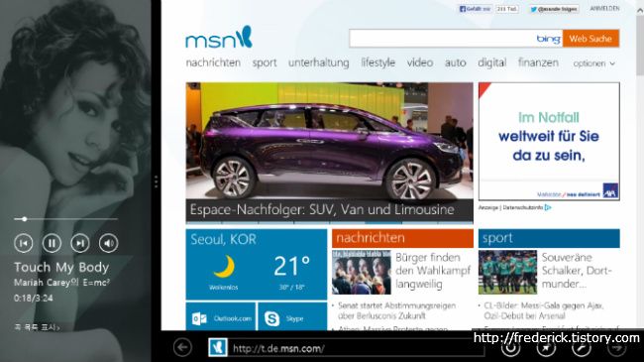Open the digital navigation item

point(492,62)
